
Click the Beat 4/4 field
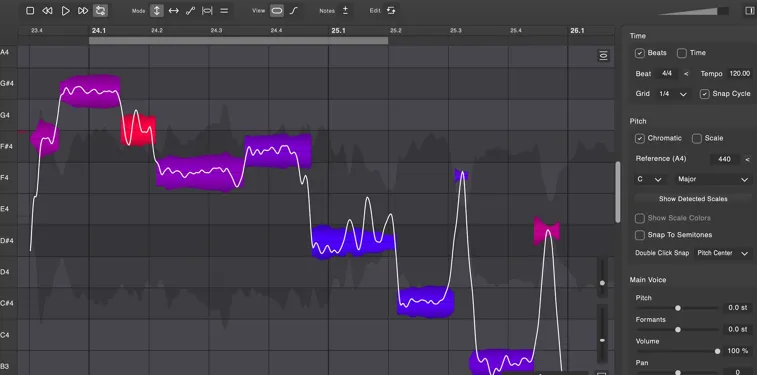click(x=667, y=74)
